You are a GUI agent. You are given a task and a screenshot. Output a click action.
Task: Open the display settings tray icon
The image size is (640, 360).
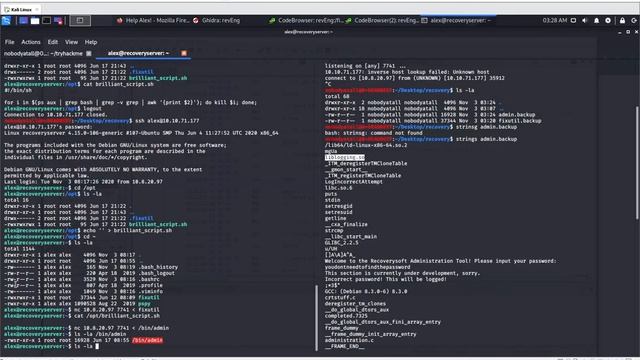click(x=573, y=20)
